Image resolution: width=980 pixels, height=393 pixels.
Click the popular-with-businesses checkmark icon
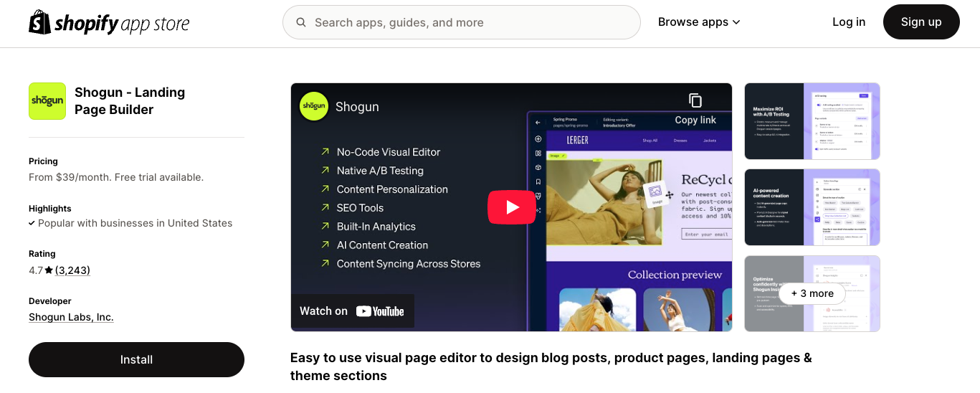(x=32, y=223)
